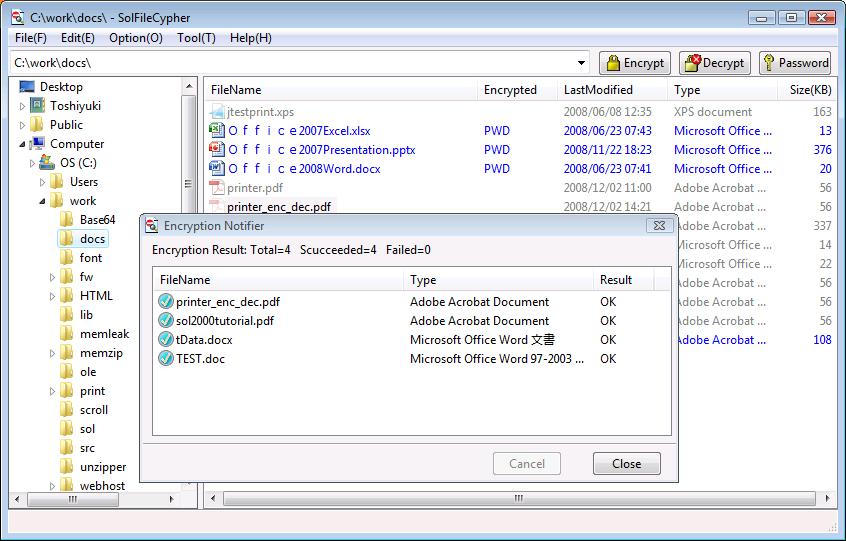Open the Edit(E) menu
The image size is (846, 541).
[x=78, y=38]
